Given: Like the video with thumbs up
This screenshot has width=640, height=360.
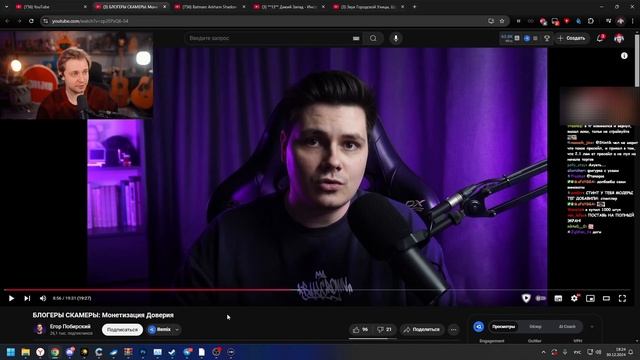Looking at the screenshot, I should pyautogui.click(x=360, y=329).
